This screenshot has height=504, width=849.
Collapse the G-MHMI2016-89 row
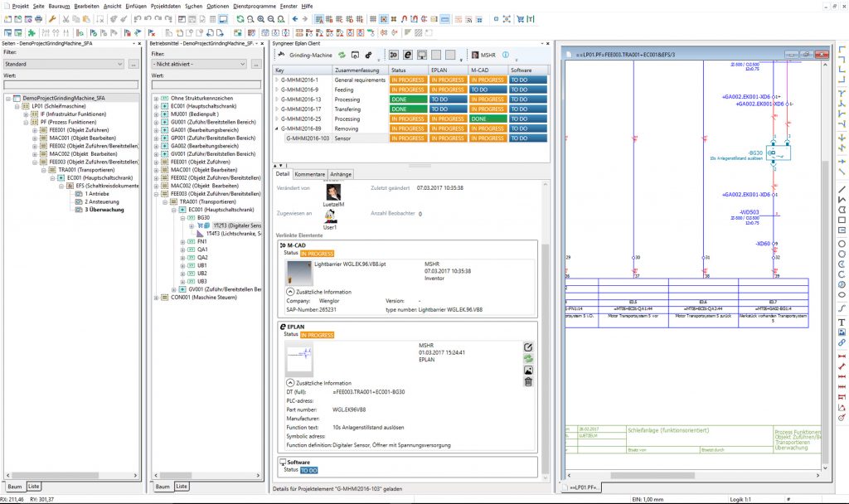[278, 129]
